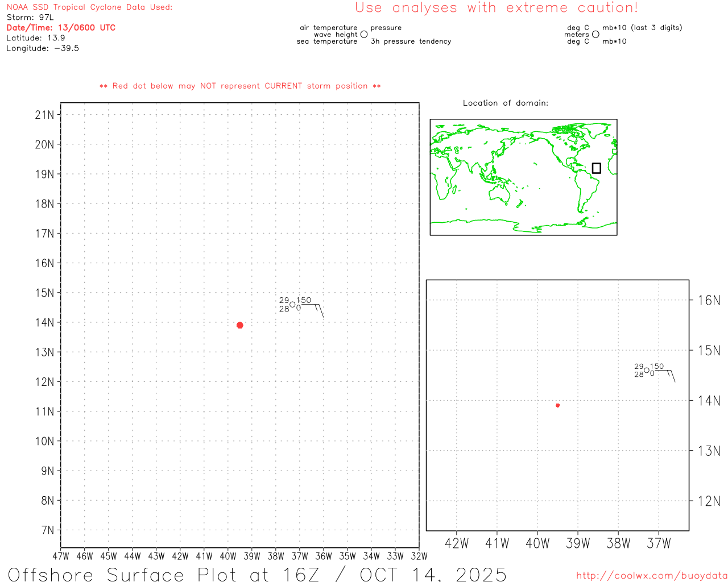Click the '150' pressure value on main map
This screenshot has height=582, width=728.
pos(304,300)
